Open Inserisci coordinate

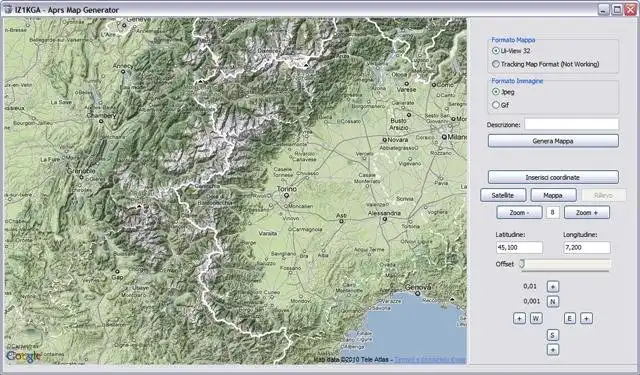tap(553, 177)
